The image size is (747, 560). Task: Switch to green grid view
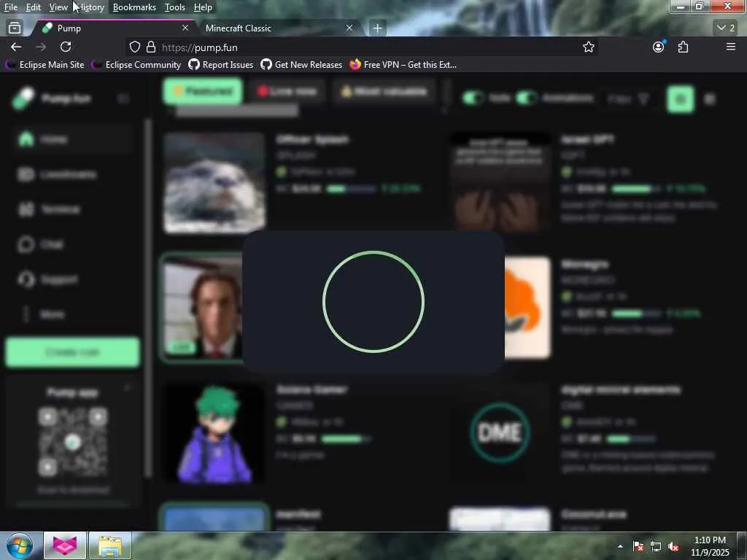pos(681,99)
